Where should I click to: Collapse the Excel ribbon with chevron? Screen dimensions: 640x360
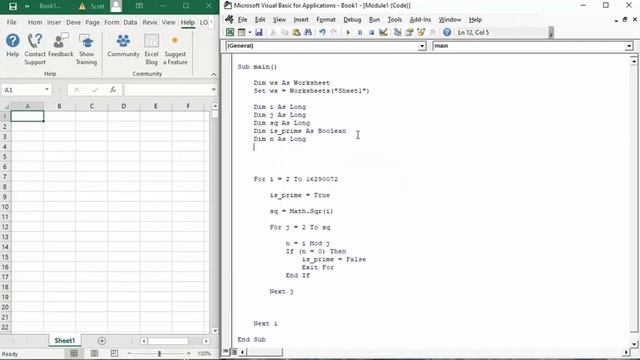coord(213,74)
